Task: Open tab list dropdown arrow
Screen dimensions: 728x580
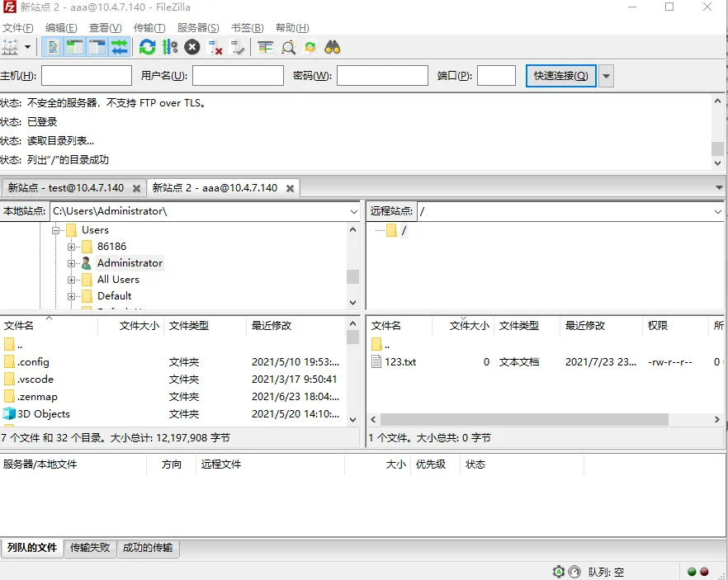Action: coord(719,188)
